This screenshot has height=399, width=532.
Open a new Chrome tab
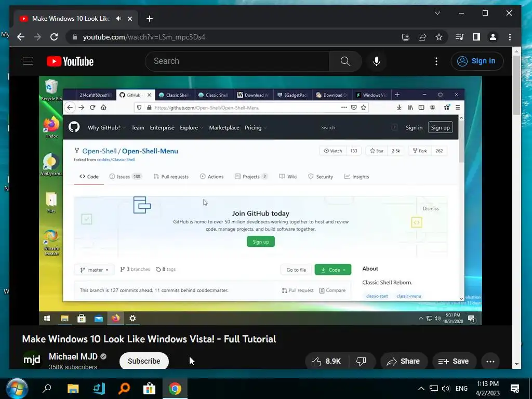pos(150,19)
